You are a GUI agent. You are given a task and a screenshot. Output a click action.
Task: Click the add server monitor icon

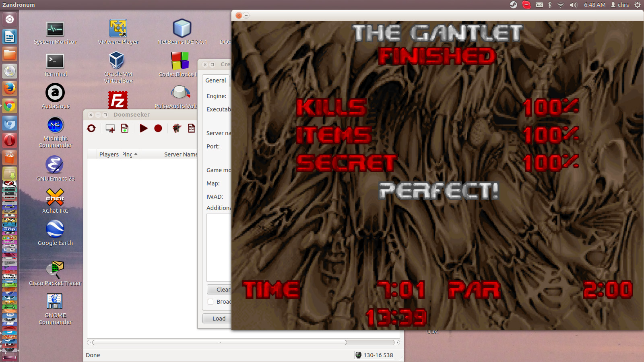110,128
